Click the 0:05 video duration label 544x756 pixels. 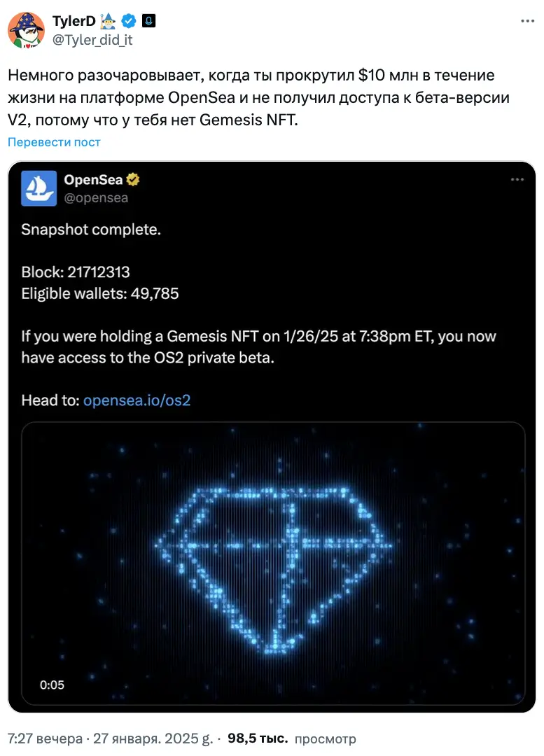tap(52, 685)
